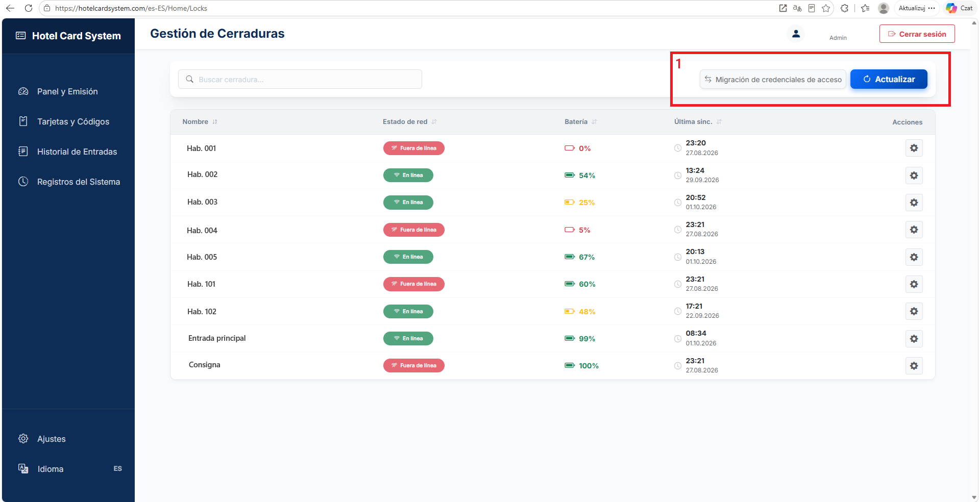Click Fuera de línea badge for Hab. 001
The width and height of the screenshot is (980, 502).
[414, 148]
